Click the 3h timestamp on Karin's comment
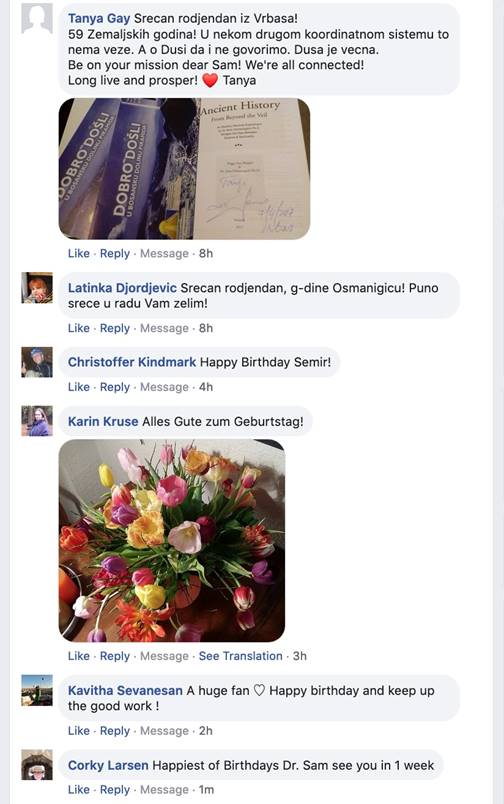Screen dimensions: 504x804 [x=300, y=656]
